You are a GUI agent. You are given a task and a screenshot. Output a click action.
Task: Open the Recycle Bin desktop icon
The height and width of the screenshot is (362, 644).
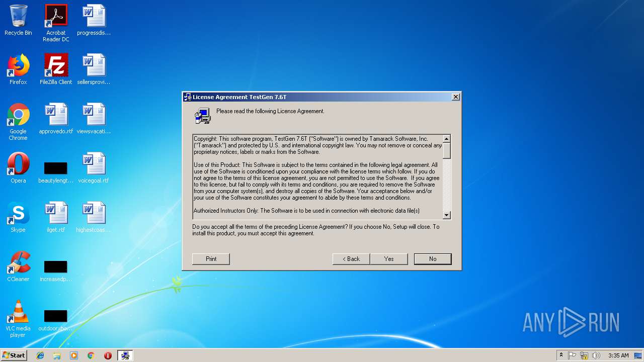(x=18, y=20)
